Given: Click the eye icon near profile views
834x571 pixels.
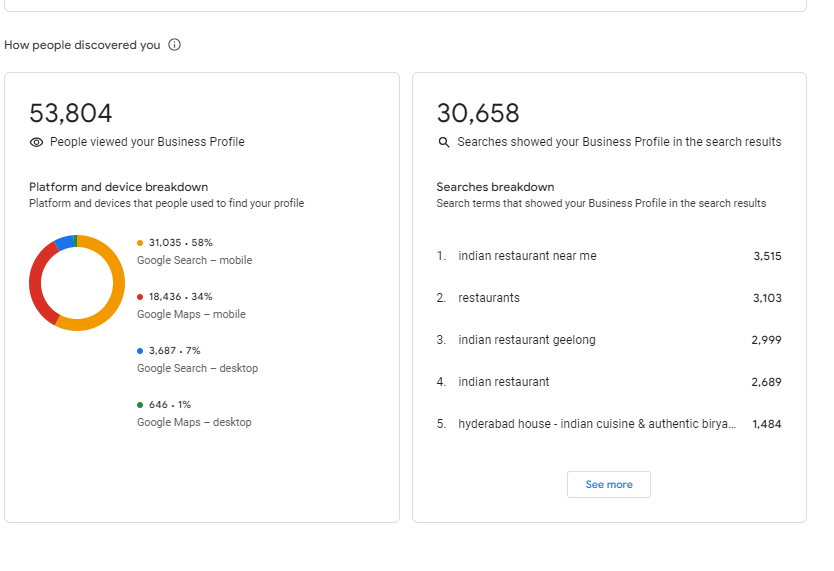Looking at the screenshot, I should 37,142.
